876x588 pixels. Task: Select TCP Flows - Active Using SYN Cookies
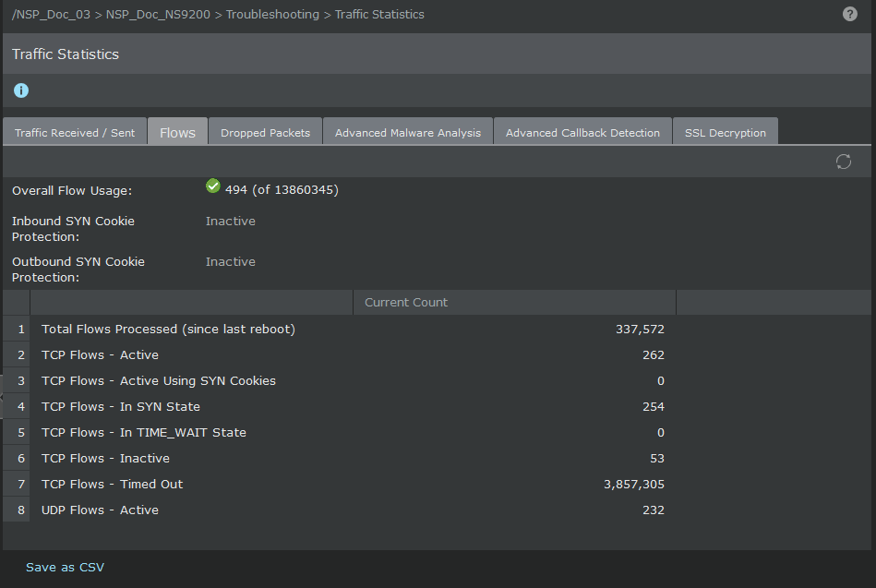[159, 380]
